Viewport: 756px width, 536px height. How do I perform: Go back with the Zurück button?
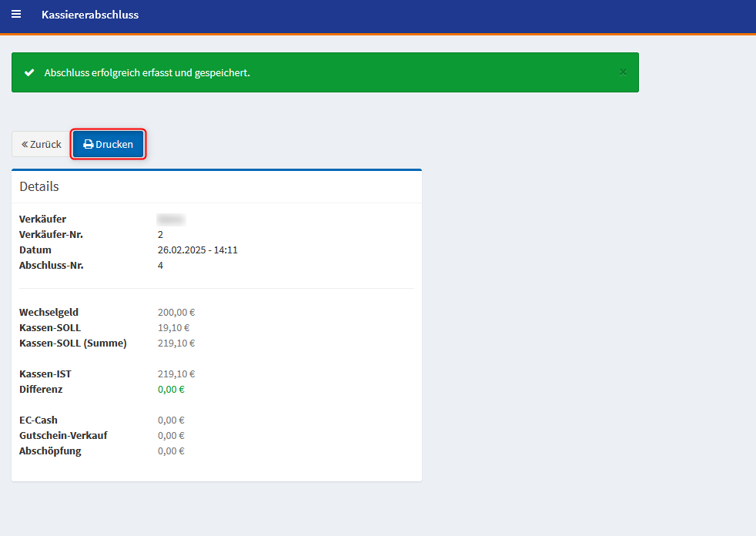(42, 144)
